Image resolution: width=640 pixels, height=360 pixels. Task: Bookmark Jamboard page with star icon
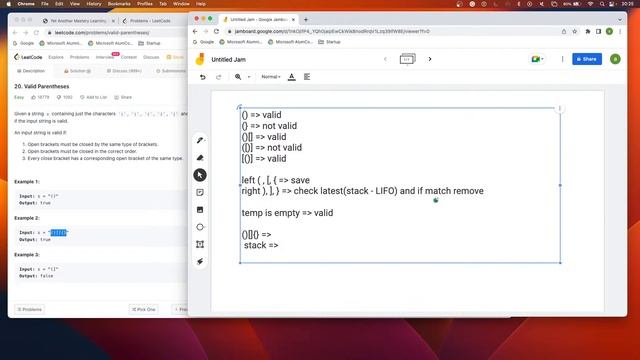point(575,31)
